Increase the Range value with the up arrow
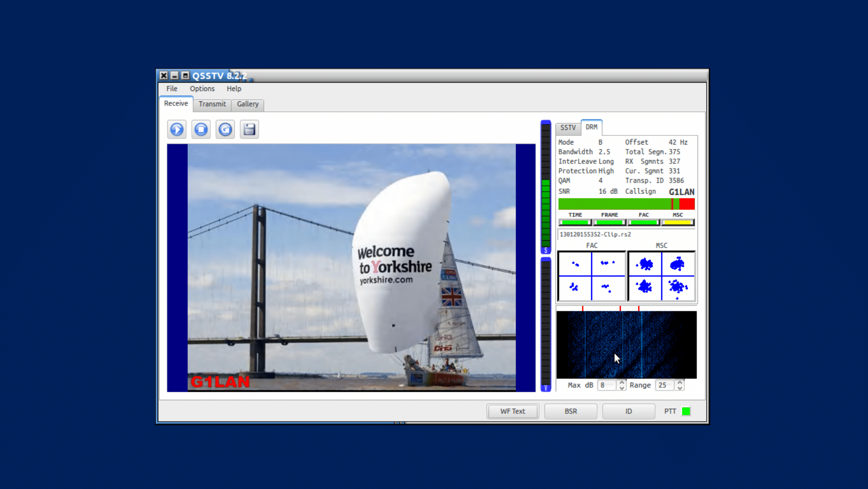The image size is (868, 489). (680, 382)
